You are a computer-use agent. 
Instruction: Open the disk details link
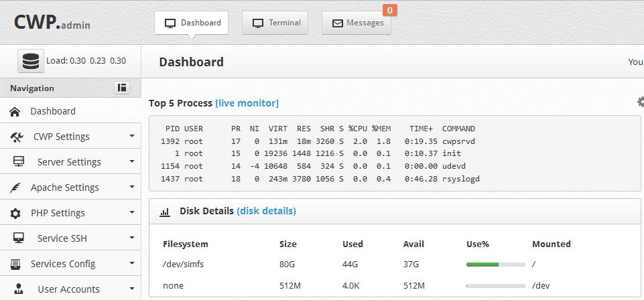[x=266, y=211]
